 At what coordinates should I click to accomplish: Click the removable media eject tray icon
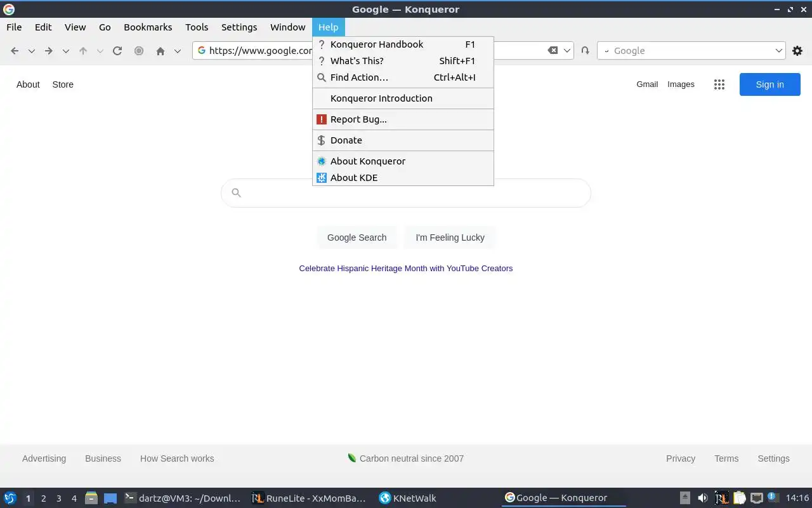(685, 498)
